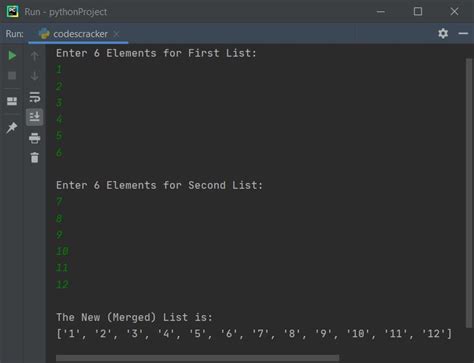The image size is (474, 363).
Task: Maximize the Run window
Action: 418,12
